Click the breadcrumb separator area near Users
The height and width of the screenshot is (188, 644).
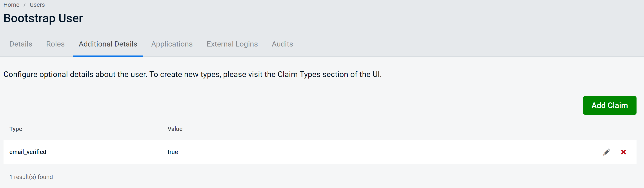click(x=24, y=4)
